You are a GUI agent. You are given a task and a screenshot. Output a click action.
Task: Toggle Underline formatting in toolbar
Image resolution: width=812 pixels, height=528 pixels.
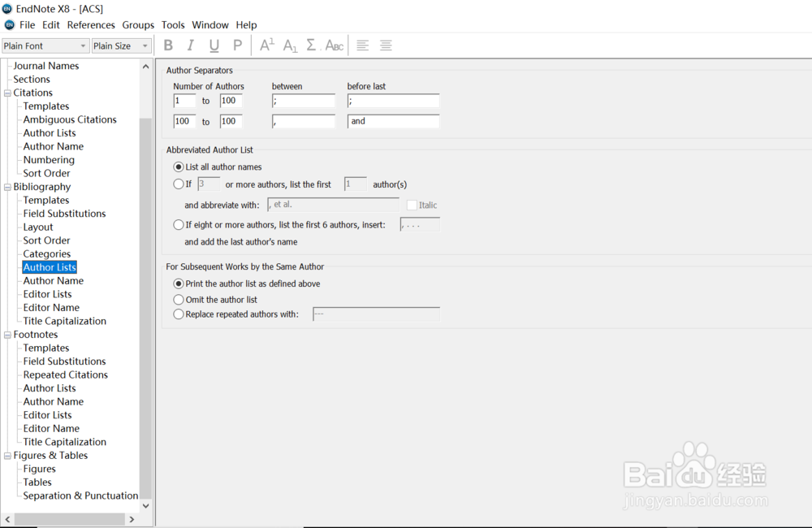214,45
